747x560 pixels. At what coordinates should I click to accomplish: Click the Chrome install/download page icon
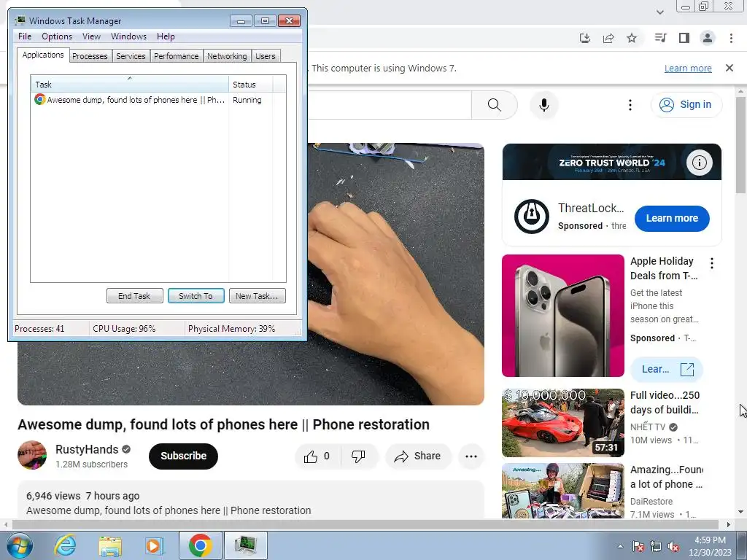coord(585,38)
